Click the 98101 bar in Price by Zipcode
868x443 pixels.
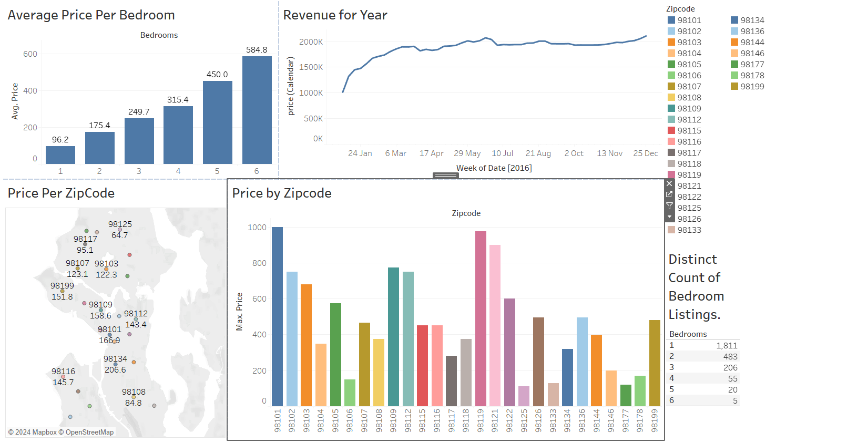tap(277, 316)
